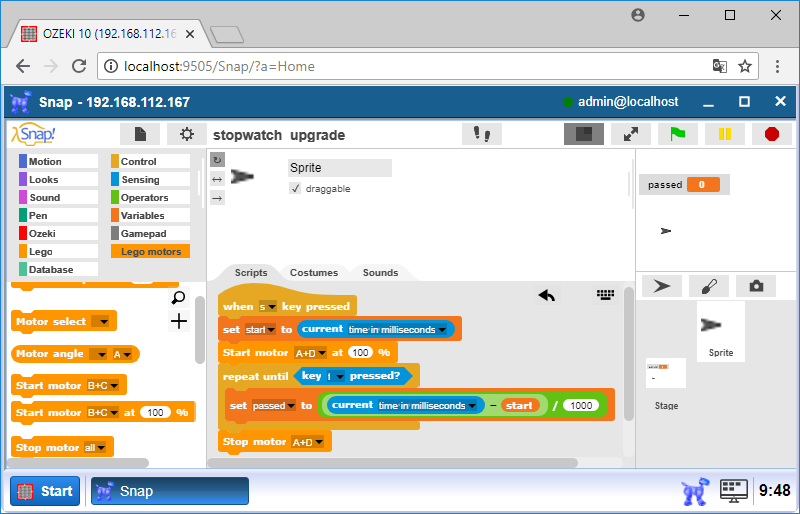Select the Control block category
This screenshot has width=800, height=514.
click(x=151, y=161)
